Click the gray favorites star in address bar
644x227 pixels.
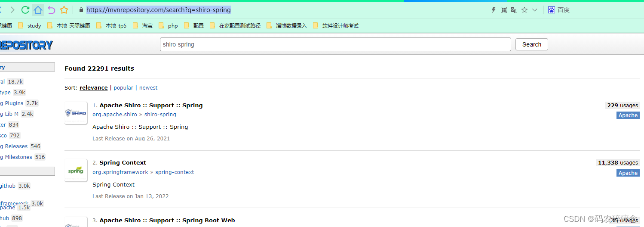pyautogui.click(x=524, y=9)
